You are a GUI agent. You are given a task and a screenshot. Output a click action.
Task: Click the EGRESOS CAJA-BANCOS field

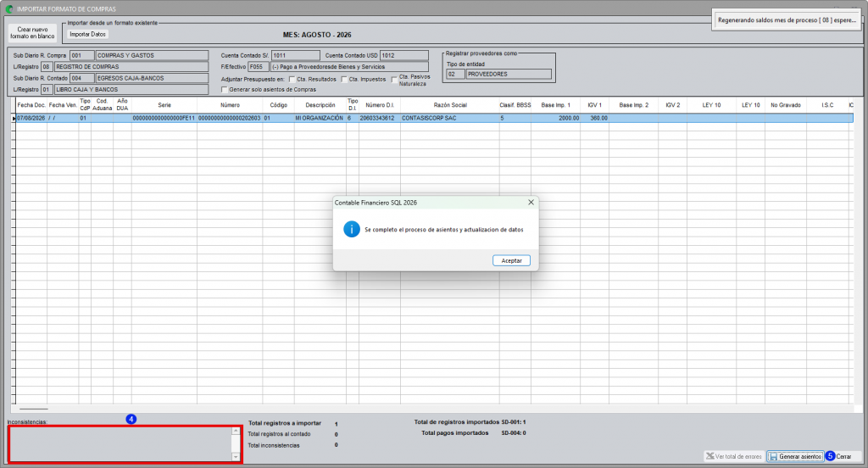[x=153, y=78]
